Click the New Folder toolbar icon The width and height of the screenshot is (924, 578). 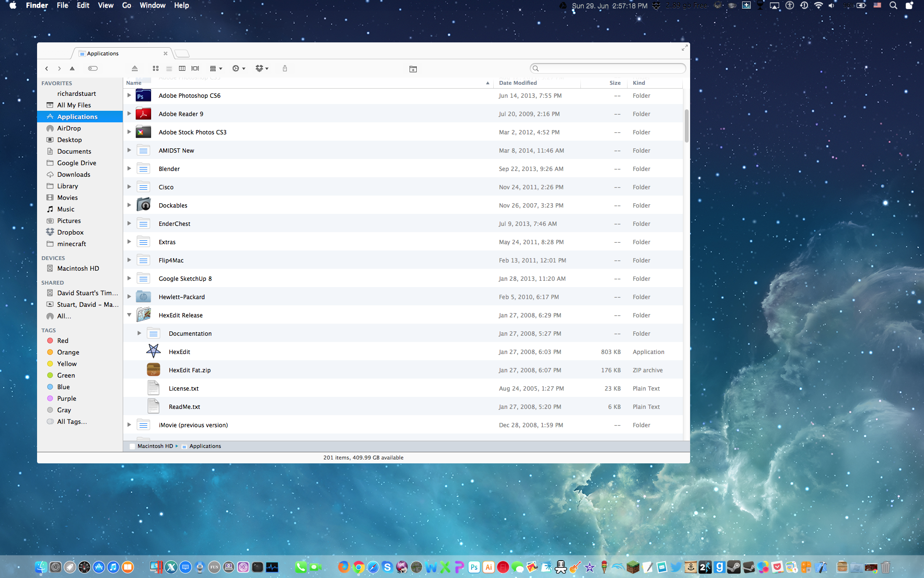pyautogui.click(x=413, y=69)
